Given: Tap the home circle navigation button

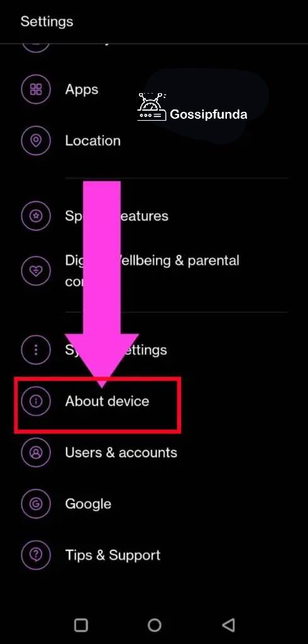Looking at the screenshot, I should [x=155, y=625].
